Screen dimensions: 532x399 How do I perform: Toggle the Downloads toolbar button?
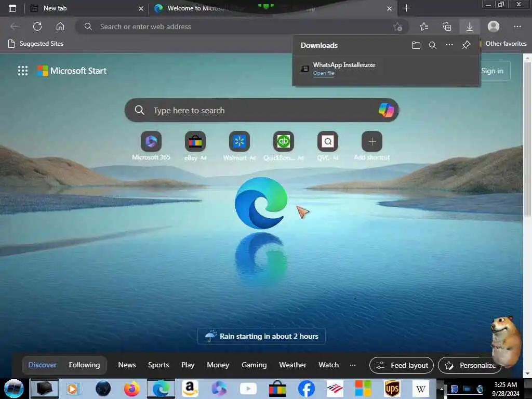pyautogui.click(x=470, y=26)
